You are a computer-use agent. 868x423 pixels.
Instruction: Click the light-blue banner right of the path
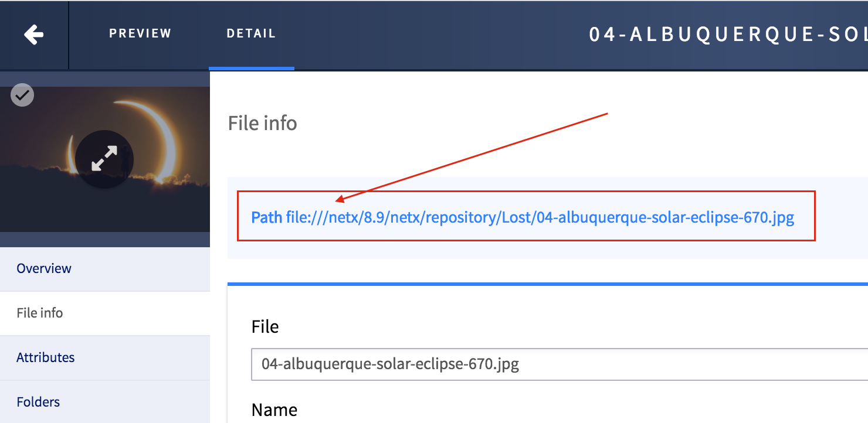pyautogui.click(x=842, y=218)
